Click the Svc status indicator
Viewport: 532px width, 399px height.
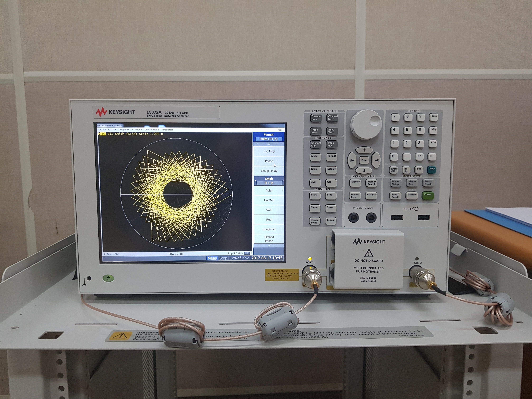246,258
